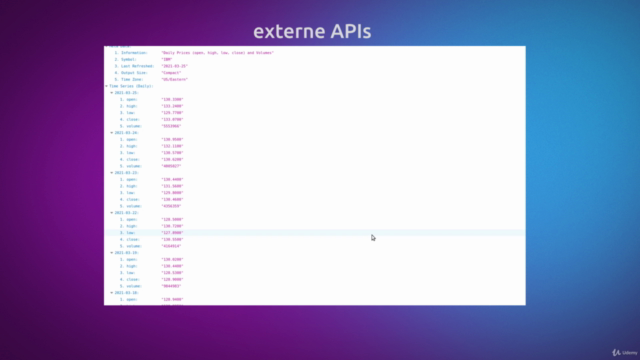Collapse the 2021-03-23 date node
Screen dimensions: 640x360
(111, 173)
